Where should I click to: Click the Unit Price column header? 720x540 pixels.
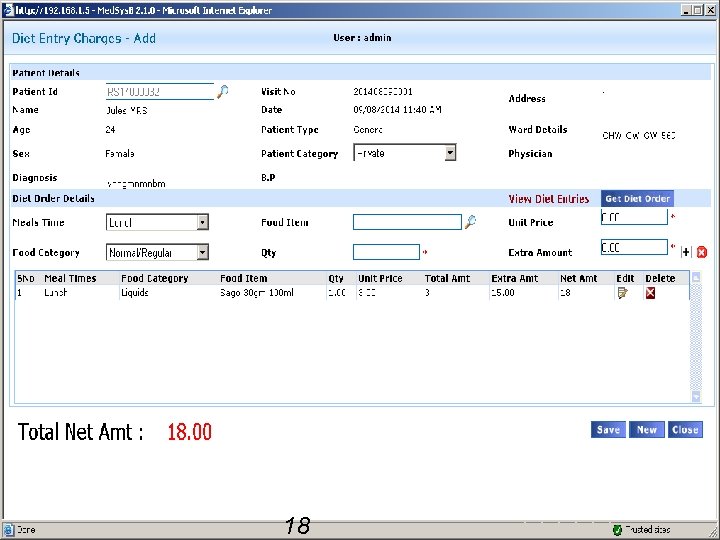coord(380,278)
